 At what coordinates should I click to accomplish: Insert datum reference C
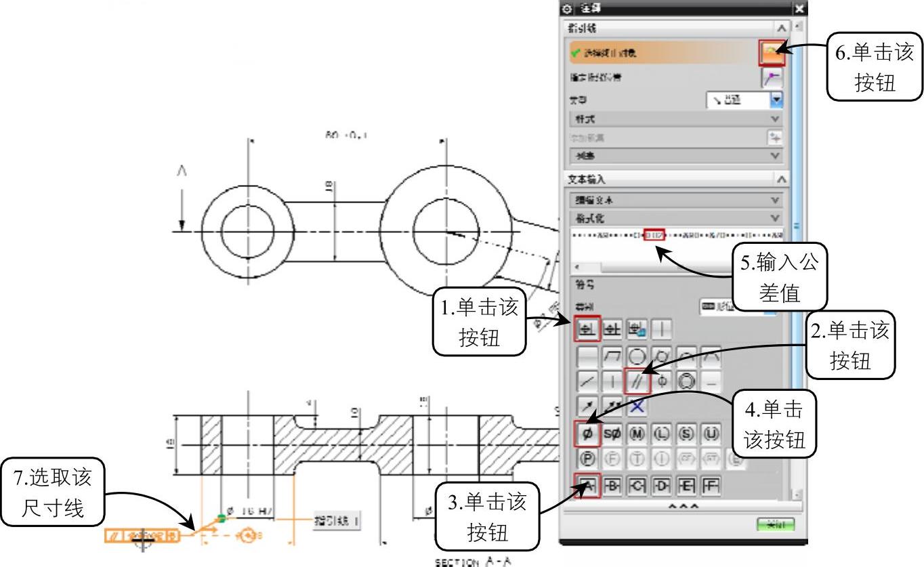point(637,486)
